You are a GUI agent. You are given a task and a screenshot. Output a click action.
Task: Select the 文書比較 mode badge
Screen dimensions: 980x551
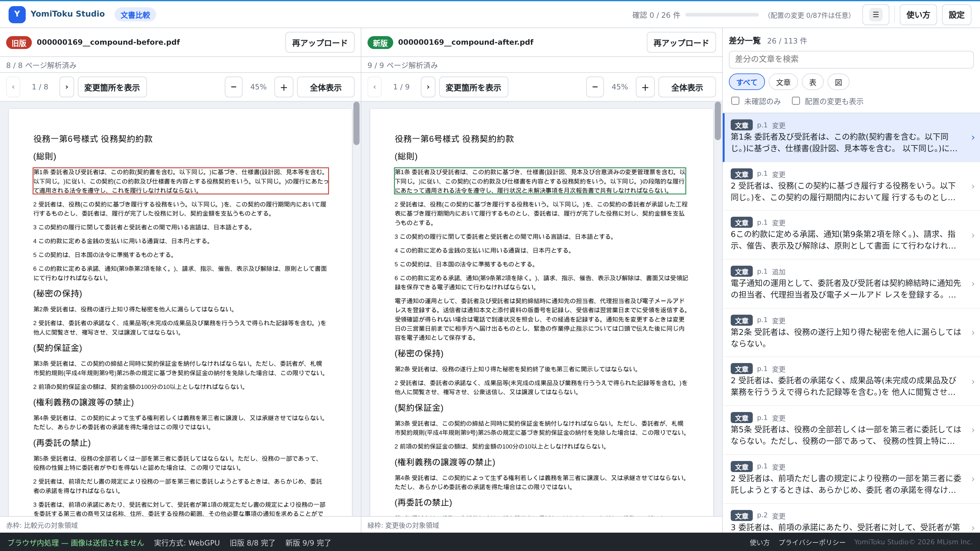click(x=135, y=14)
